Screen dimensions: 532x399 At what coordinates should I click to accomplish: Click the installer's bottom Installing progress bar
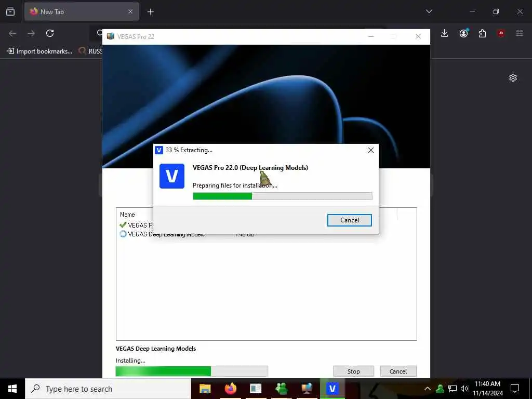click(x=192, y=371)
